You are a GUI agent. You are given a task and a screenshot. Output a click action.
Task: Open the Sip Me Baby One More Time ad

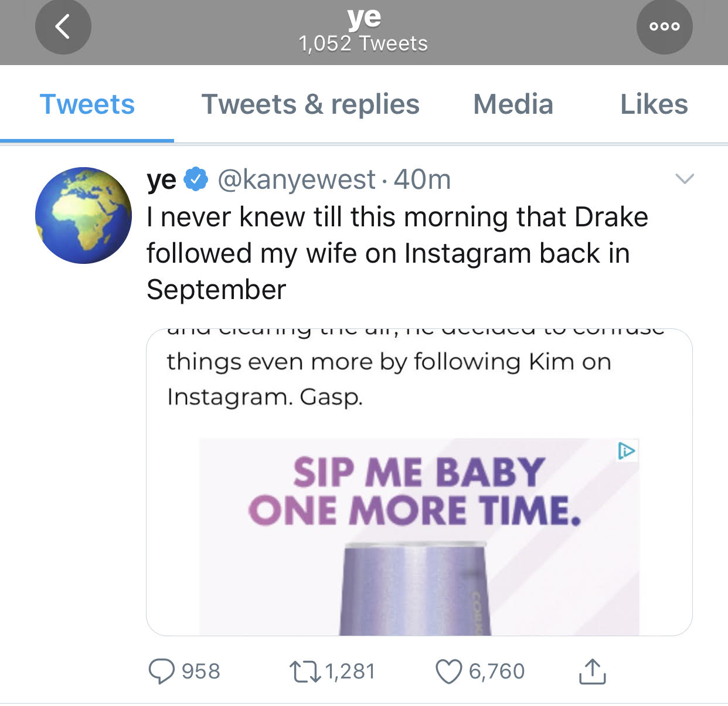pos(419,537)
